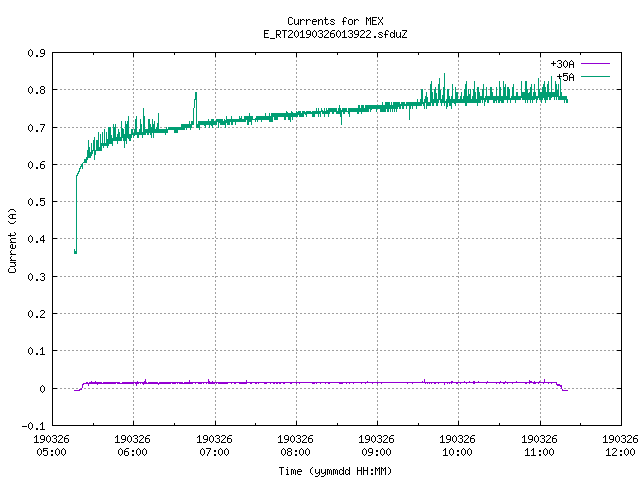Click the x-axis tick 190326 08:00
Viewport: 640px width, 480px height.
pyautogui.click(x=295, y=446)
